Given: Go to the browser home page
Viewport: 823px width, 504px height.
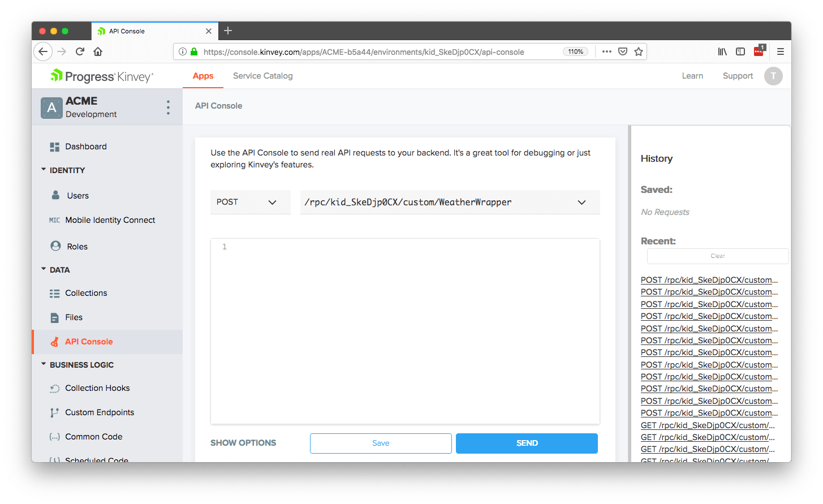Looking at the screenshot, I should (98, 51).
